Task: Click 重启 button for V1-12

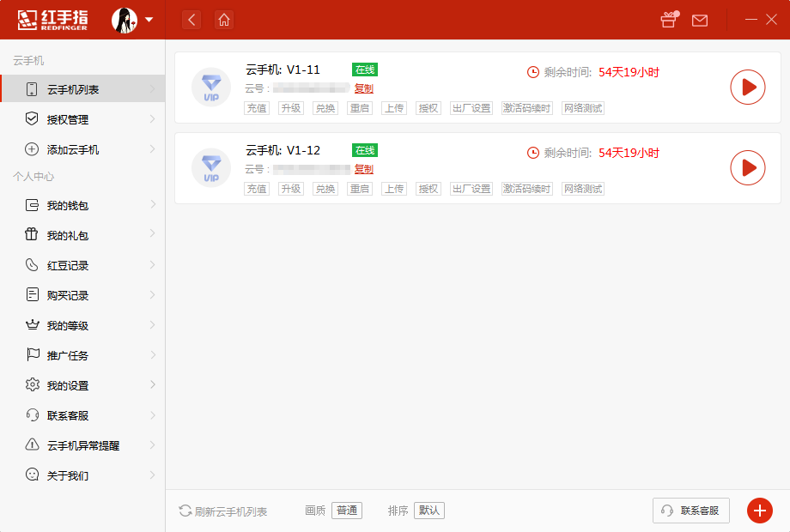Action: 360,189
